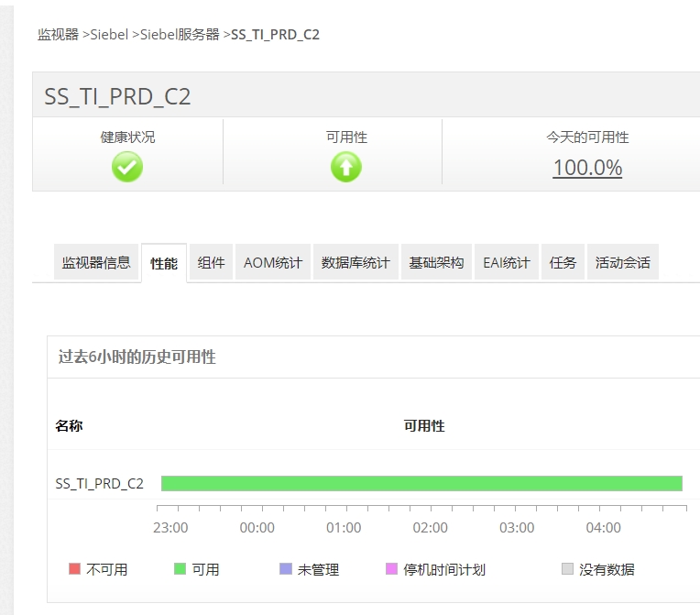
Task: Click SS_TI_PRD_C2 in the breadcrumb
Action: point(275,35)
